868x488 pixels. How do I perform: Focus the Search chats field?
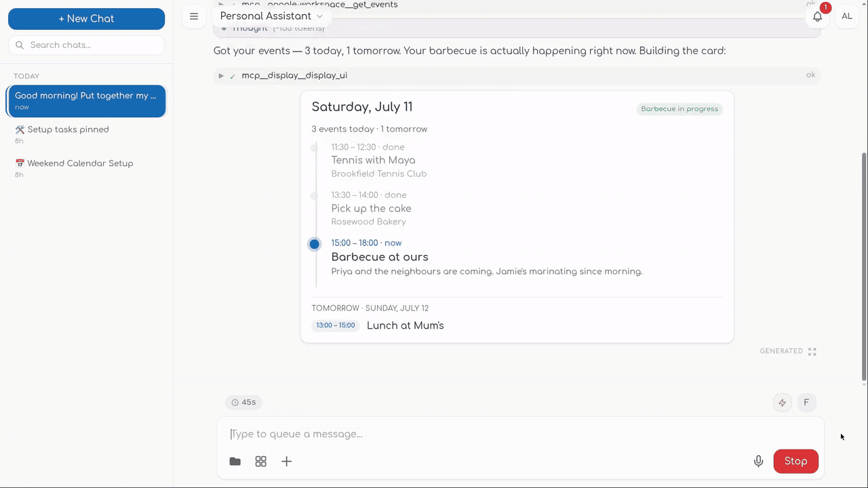pyautogui.click(x=86, y=45)
